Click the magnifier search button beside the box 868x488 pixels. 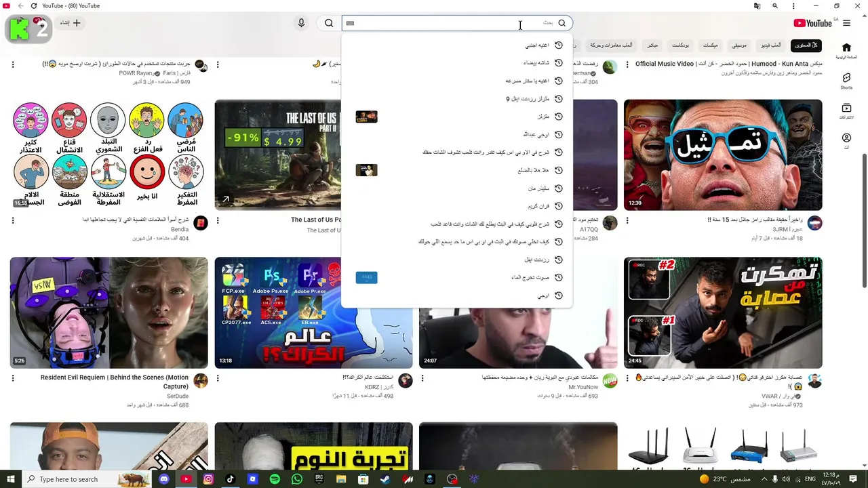point(329,23)
